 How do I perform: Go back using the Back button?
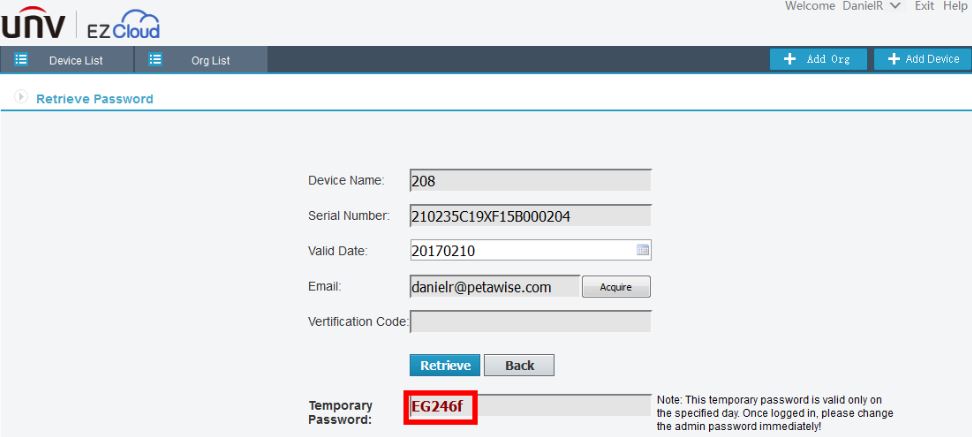pos(520,366)
